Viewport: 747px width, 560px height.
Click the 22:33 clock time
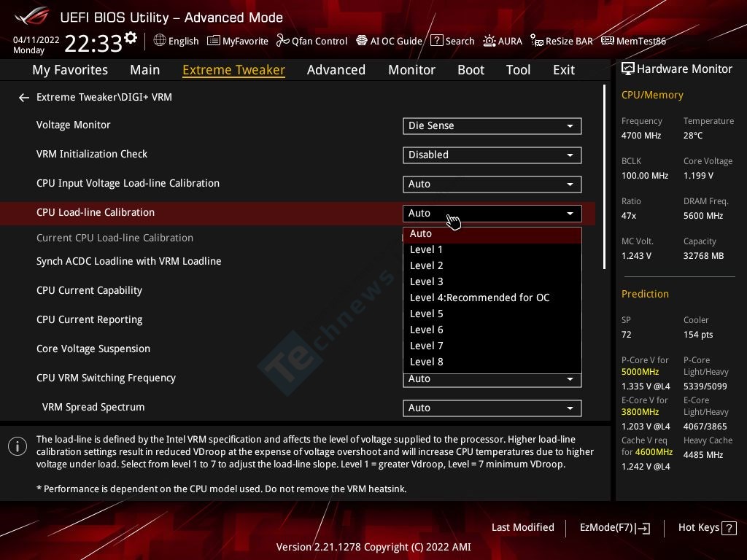click(x=93, y=43)
